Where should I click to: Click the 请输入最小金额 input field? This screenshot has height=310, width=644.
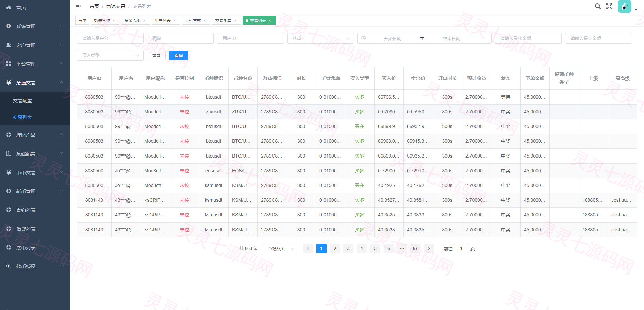(528, 38)
